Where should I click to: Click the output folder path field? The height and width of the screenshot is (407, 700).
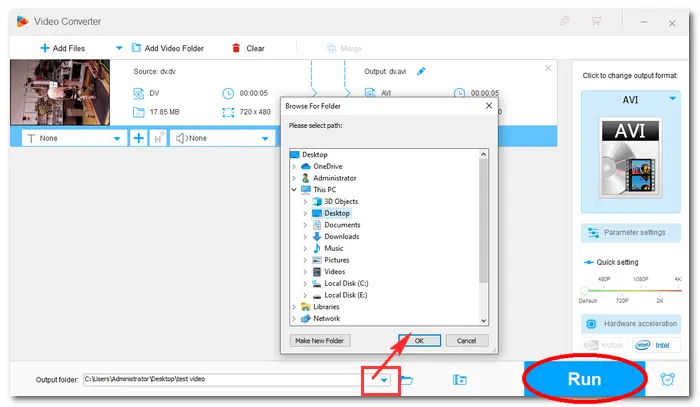click(x=230, y=380)
